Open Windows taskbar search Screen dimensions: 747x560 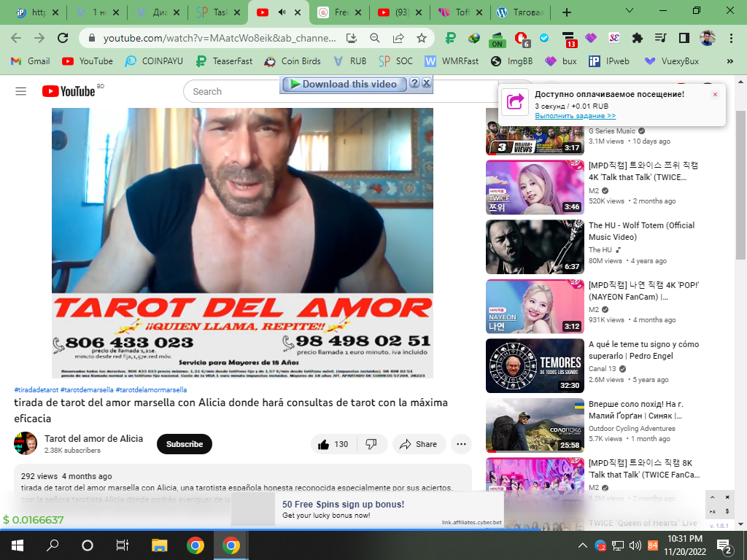pos(53,545)
